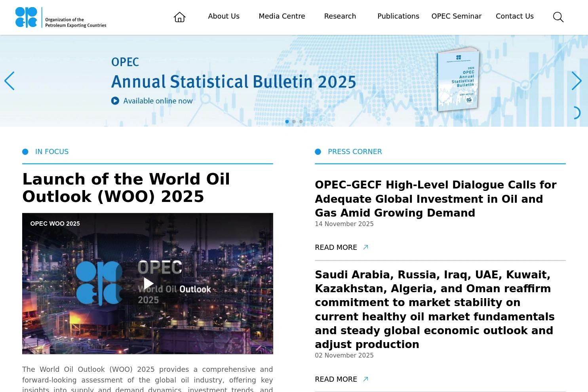
Task: Click the play icon beside Available online now
Action: (115, 101)
